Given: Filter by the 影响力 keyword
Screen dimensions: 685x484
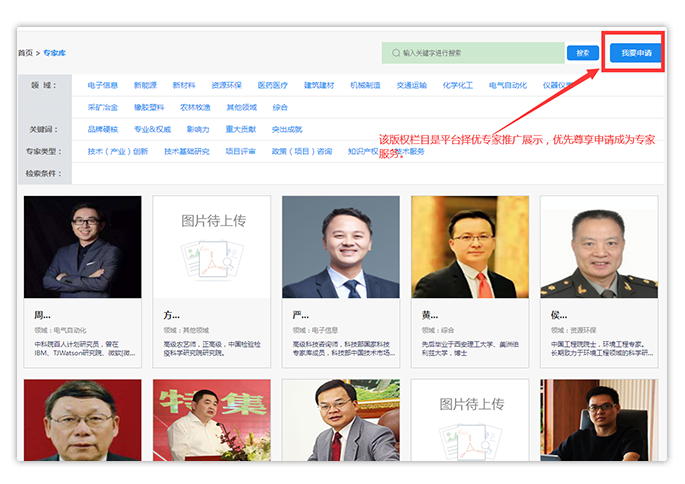Looking at the screenshot, I should tap(198, 129).
